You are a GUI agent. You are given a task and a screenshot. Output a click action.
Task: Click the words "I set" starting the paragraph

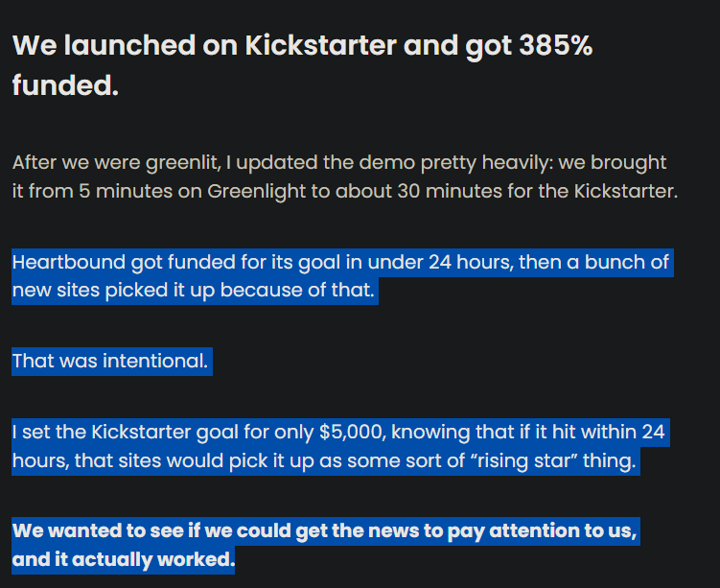pyautogui.click(x=29, y=433)
